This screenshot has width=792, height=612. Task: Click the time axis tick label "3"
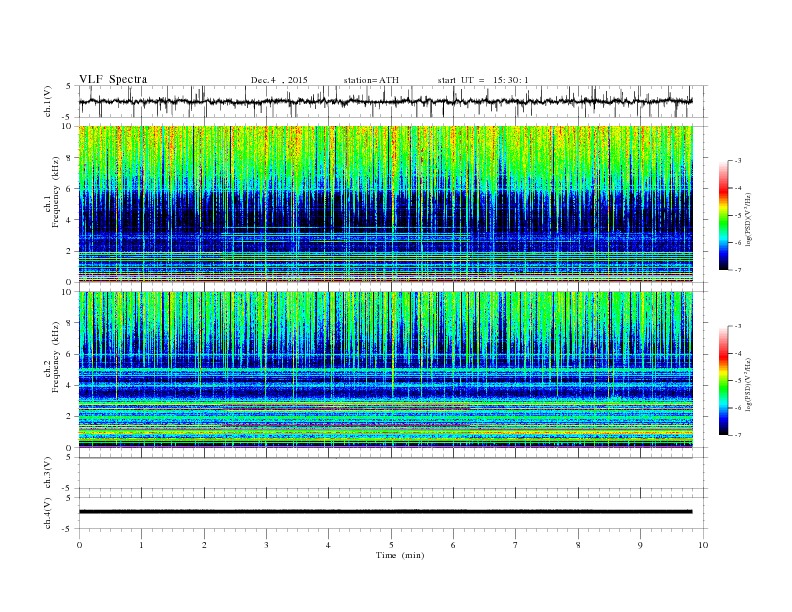[x=266, y=545]
